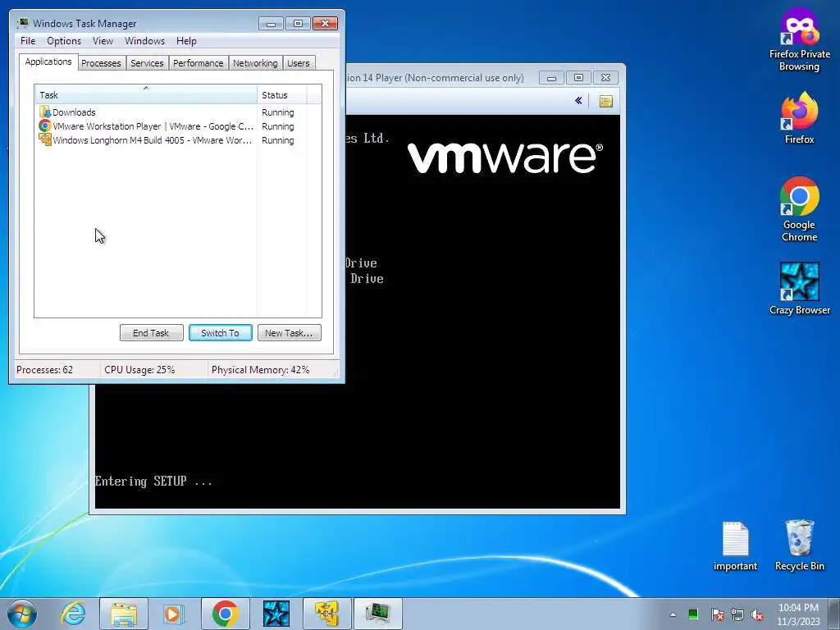
Task: Open the Help menu in Task Manager
Action: click(x=186, y=41)
